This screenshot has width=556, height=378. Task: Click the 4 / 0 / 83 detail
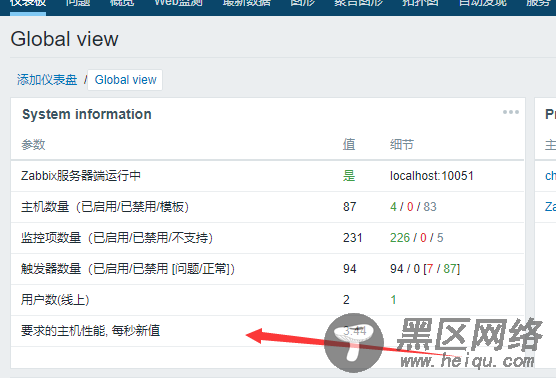coord(413,207)
